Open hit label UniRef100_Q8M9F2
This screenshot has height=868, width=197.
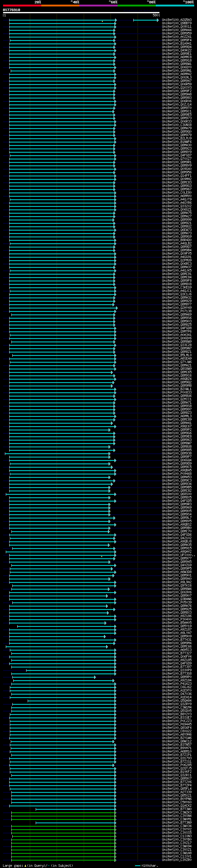point(177,91)
